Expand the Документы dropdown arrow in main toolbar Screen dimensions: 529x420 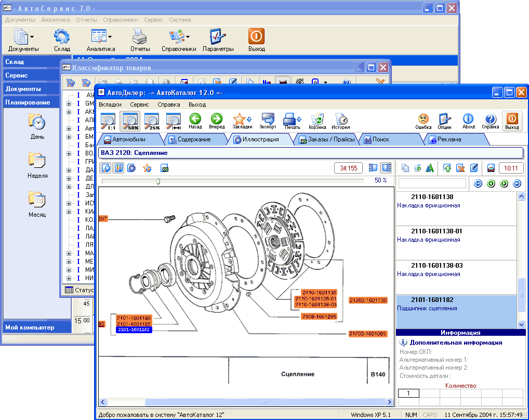tap(32, 37)
